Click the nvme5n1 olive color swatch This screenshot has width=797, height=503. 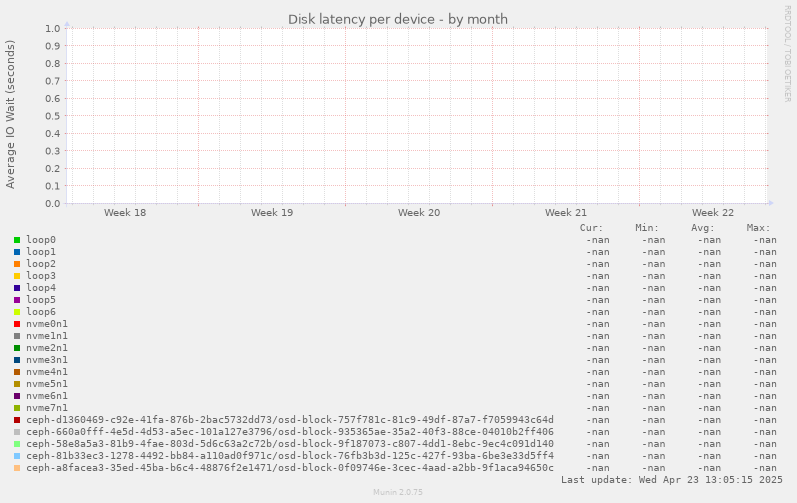click(x=17, y=384)
